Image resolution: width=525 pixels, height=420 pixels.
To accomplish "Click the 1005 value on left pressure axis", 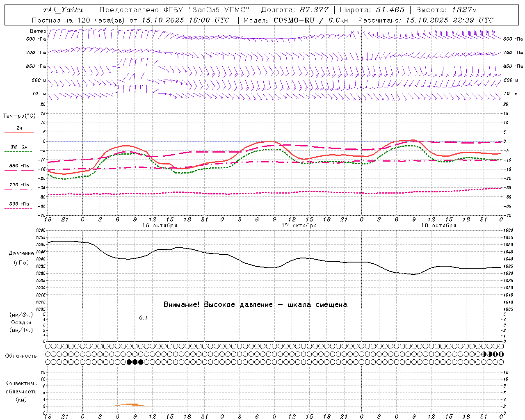I will coord(41,309).
